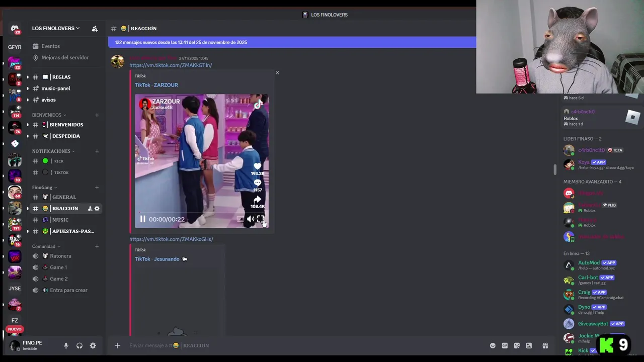This screenshot has height=362, width=644.
Task: Open the MUSIC text channel
Action: point(65,220)
